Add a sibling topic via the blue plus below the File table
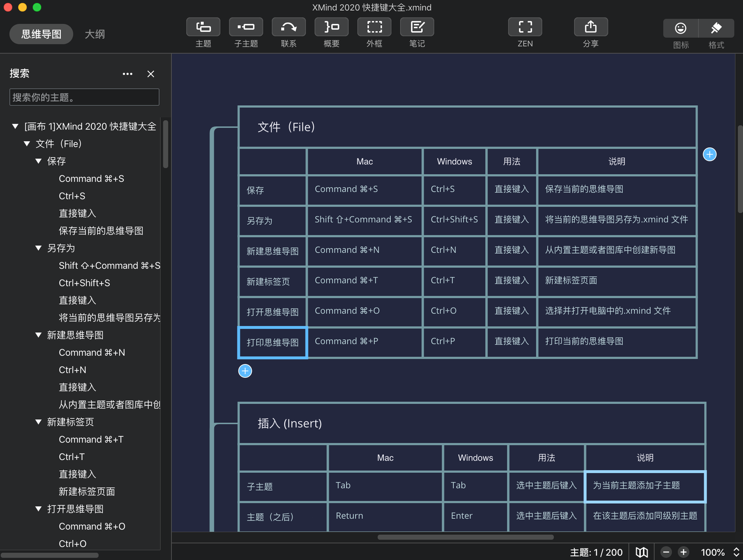 [x=245, y=371]
